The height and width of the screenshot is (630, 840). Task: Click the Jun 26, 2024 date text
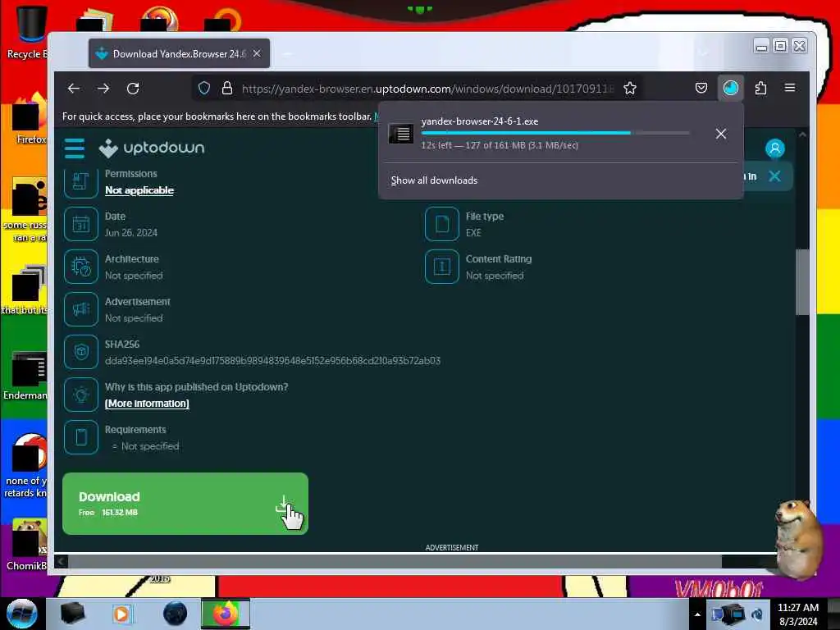131,232
